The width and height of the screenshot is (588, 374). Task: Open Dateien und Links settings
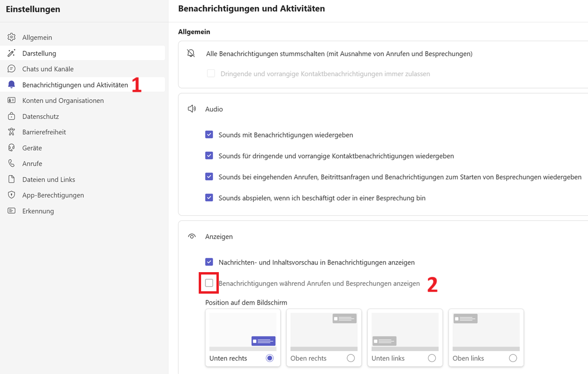coord(48,179)
